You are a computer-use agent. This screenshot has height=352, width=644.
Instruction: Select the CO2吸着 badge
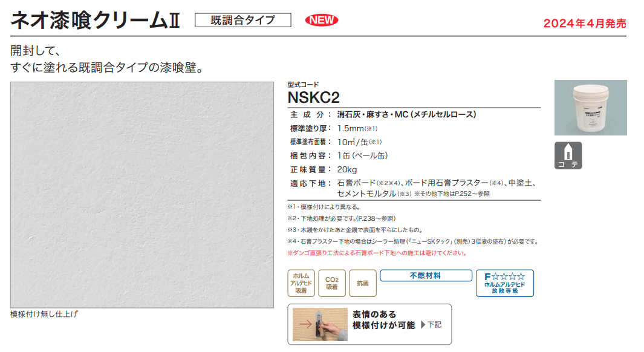coord(332,283)
